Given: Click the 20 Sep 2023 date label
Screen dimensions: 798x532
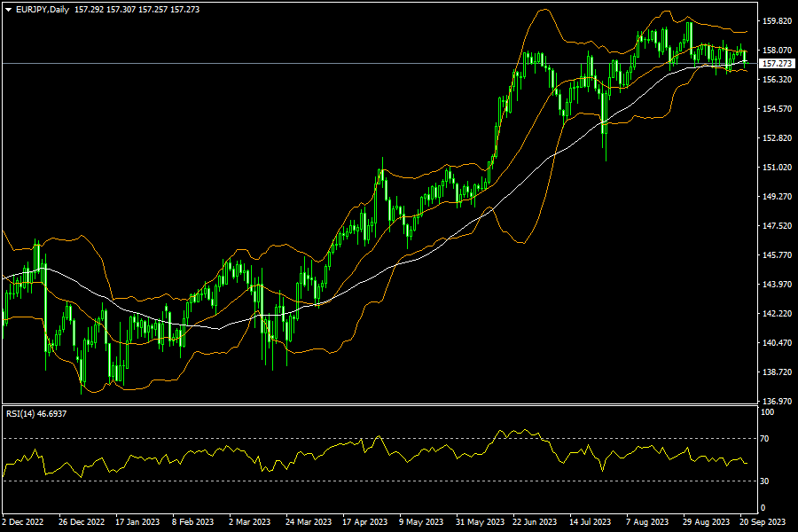Looking at the screenshot, I should 762,522.
